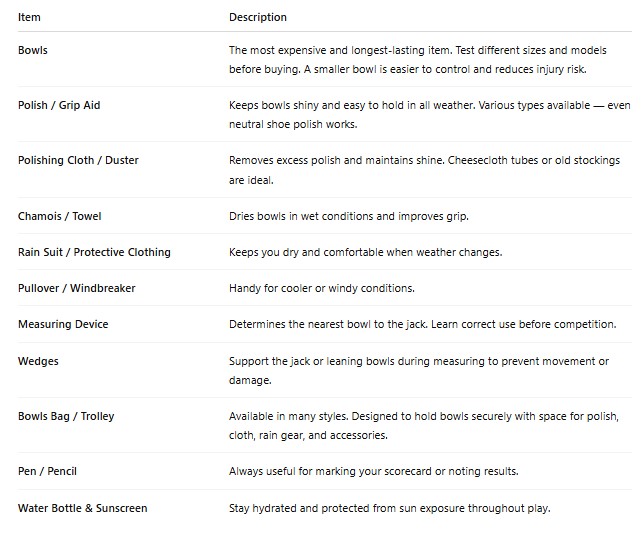Select Water Bottle & Sunscreen item
This screenshot has height=542, width=644.
pos(83,508)
